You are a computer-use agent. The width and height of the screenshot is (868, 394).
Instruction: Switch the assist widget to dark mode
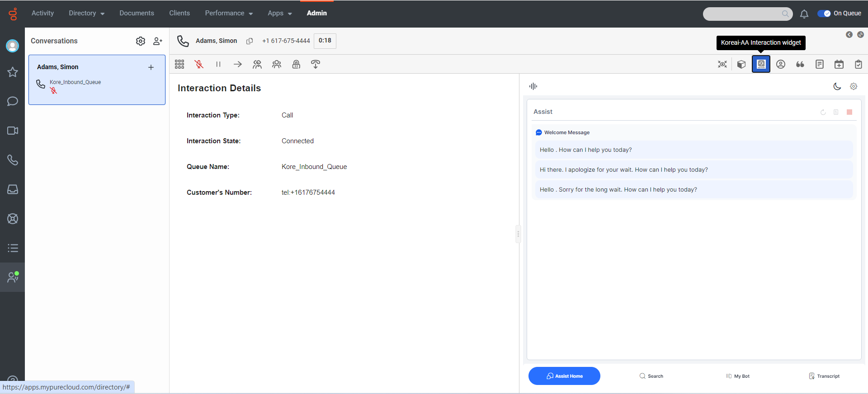tap(837, 86)
